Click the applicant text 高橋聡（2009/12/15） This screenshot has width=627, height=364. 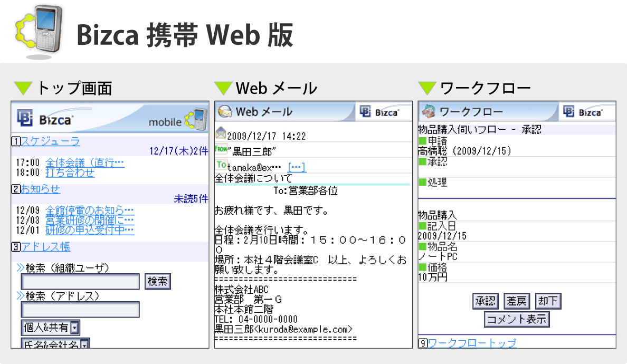pos(465,151)
